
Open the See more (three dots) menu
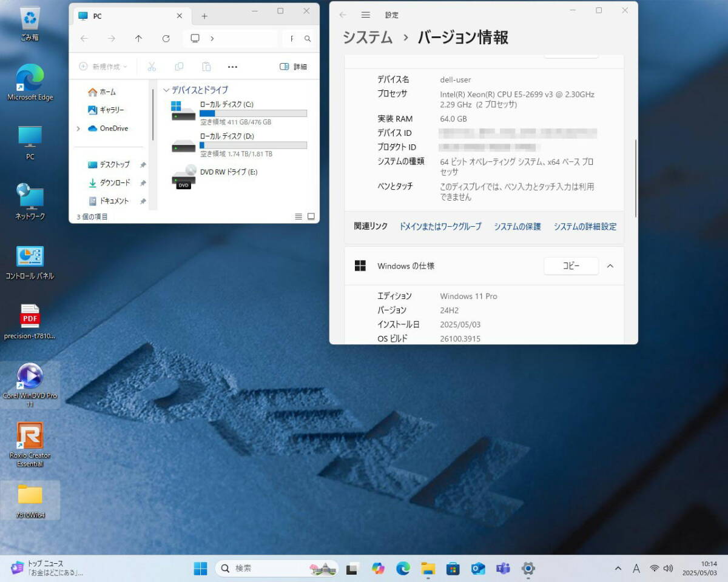click(x=232, y=67)
